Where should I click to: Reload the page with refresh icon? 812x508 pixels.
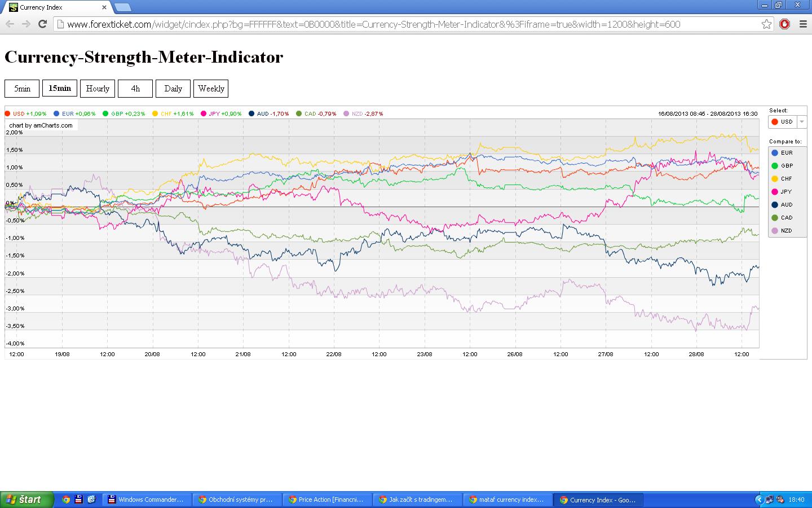point(42,24)
